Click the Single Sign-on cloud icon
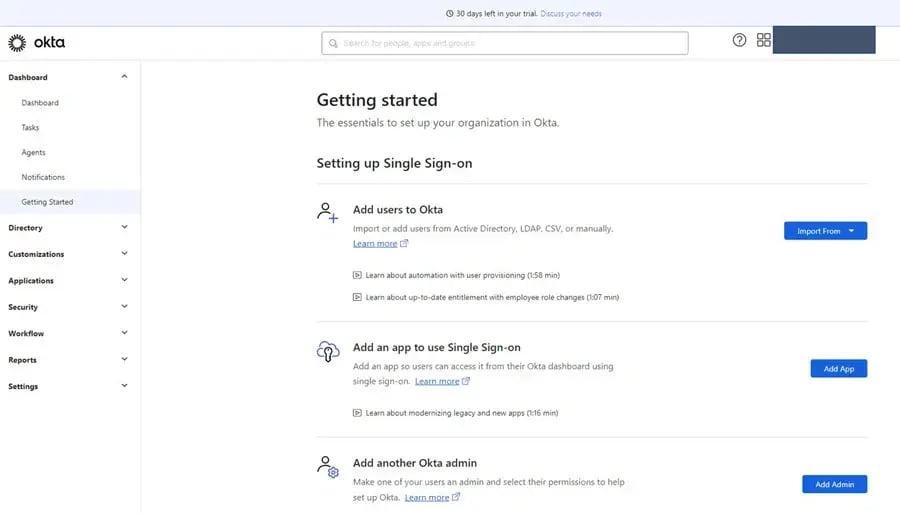Viewport: 900px width, 513px height. (328, 350)
